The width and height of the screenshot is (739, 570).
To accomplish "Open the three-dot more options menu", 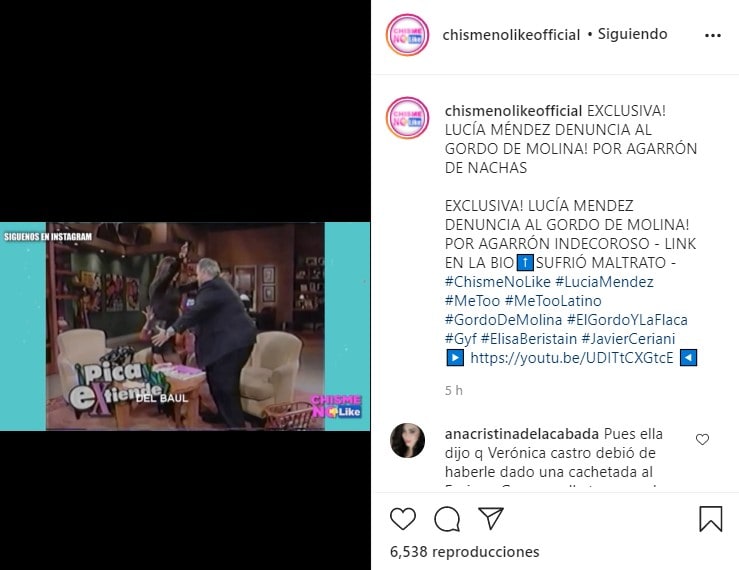I will [713, 35].
